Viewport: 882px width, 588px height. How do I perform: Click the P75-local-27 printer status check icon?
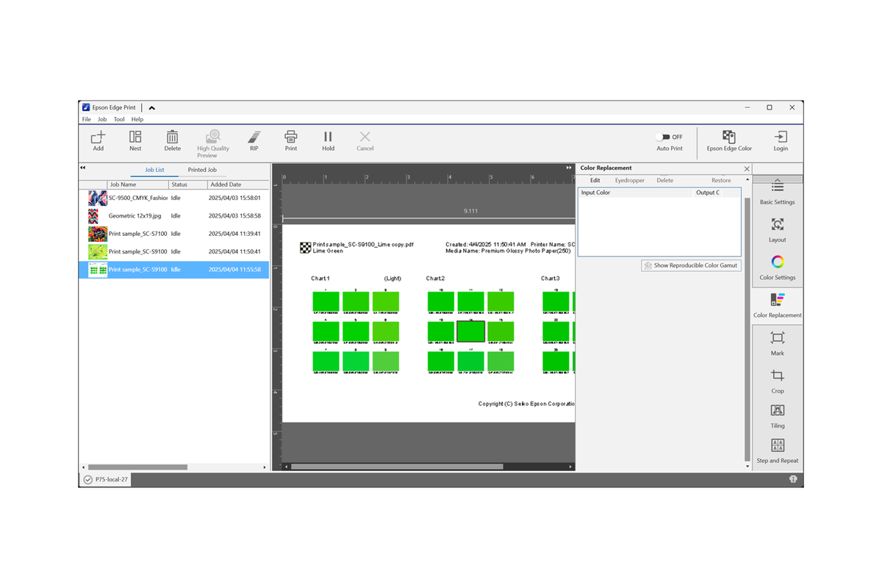(88, 479)
